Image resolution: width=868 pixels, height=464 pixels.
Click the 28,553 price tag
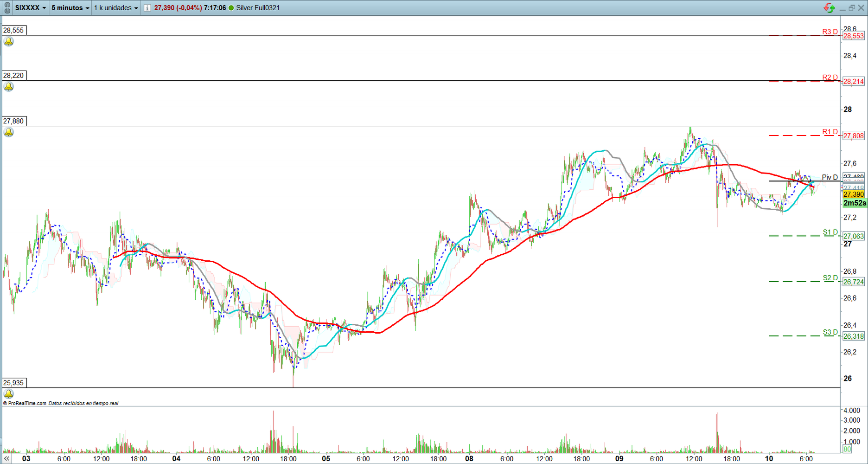(x=854, y=36)
